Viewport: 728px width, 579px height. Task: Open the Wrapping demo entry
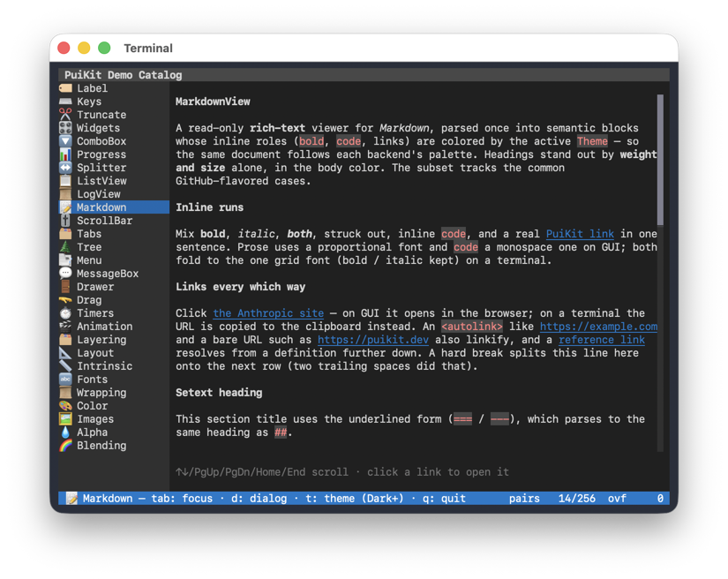coord(114,393)
